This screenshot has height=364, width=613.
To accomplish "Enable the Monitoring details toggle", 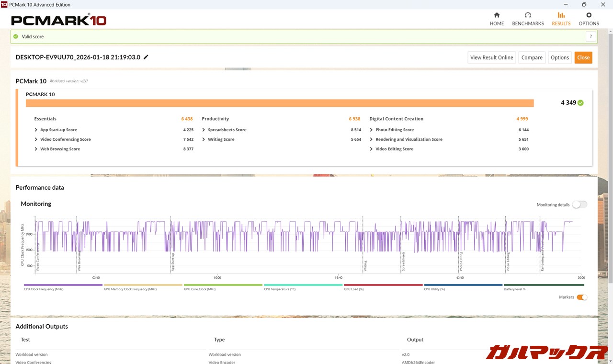I will pos(579,205).
